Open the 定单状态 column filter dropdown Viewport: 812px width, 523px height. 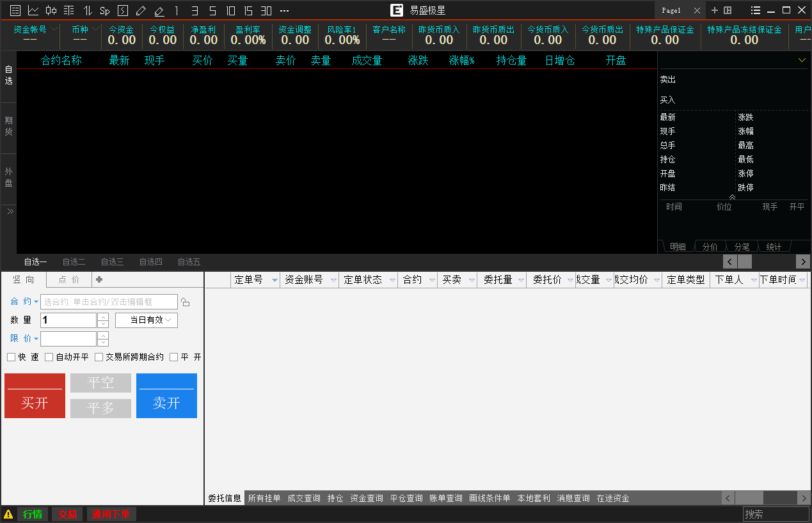tap(390, 280)
